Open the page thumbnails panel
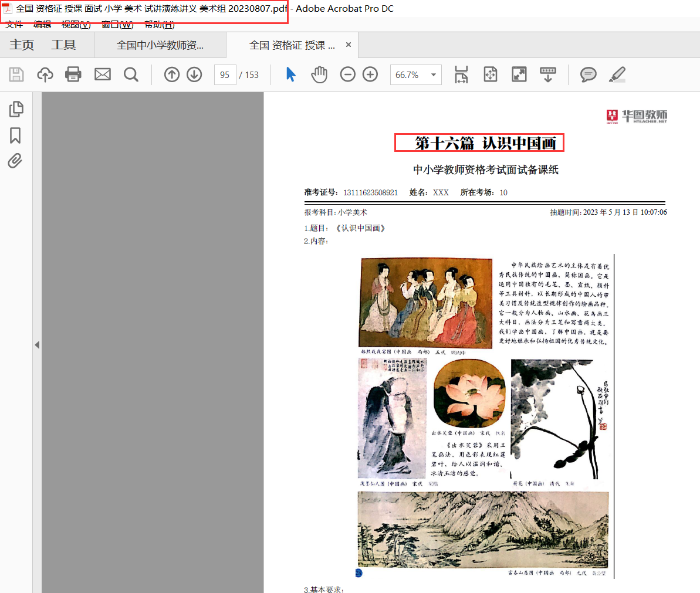This screenshot has width=700, height=593. pos(16,109)
